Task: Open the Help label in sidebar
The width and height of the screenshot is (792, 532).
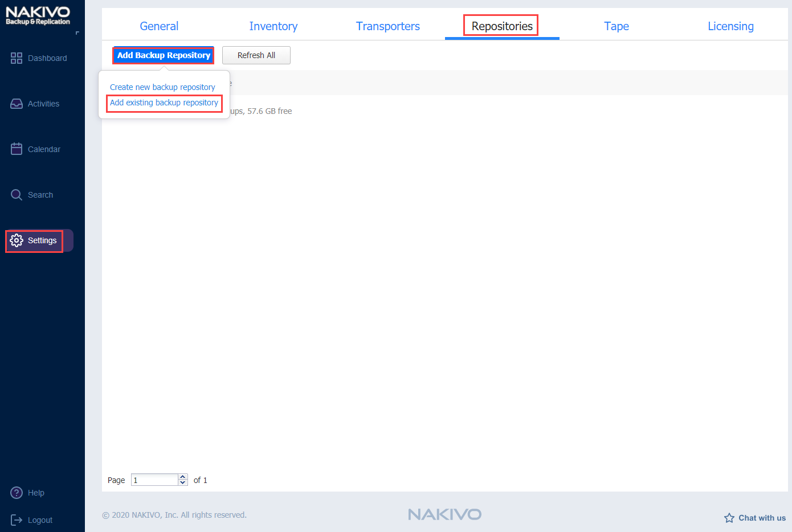Action: tap(36, 493)
